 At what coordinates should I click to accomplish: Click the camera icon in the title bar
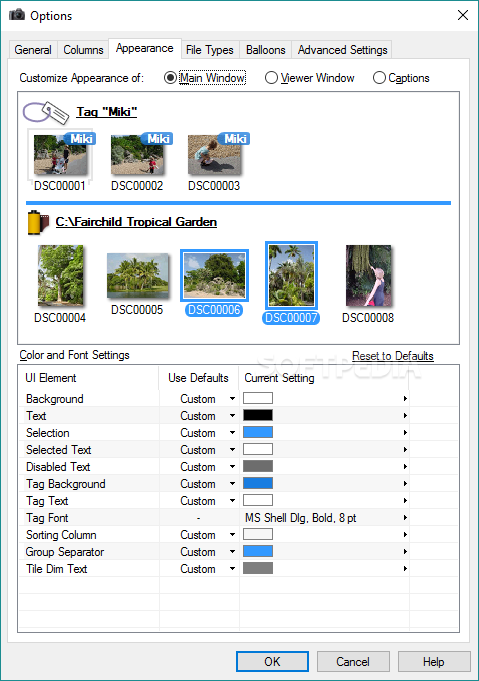pos(17,15)
